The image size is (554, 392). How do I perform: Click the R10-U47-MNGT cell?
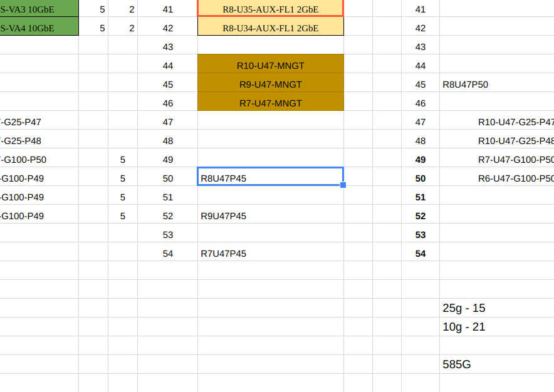[270, 64]
